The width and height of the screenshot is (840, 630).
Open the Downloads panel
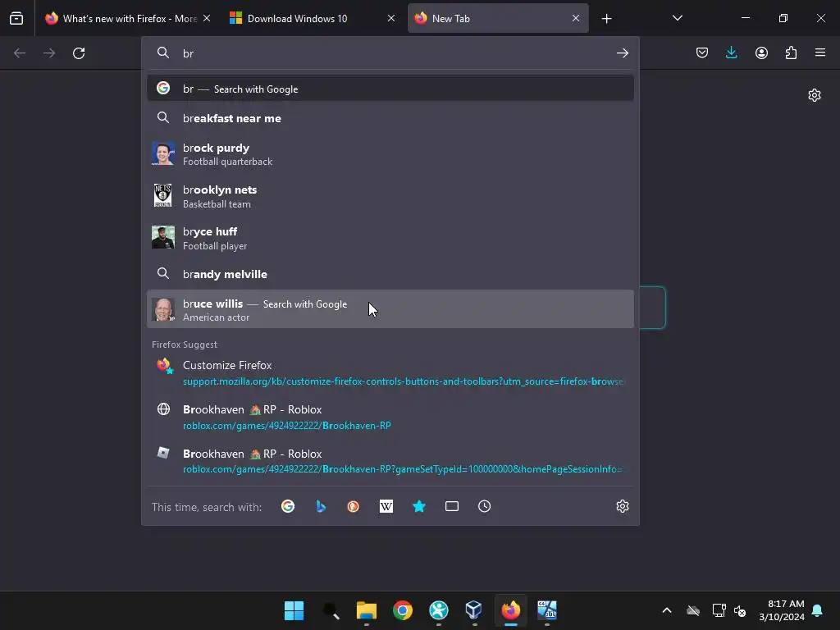click(x=731, y=53)
